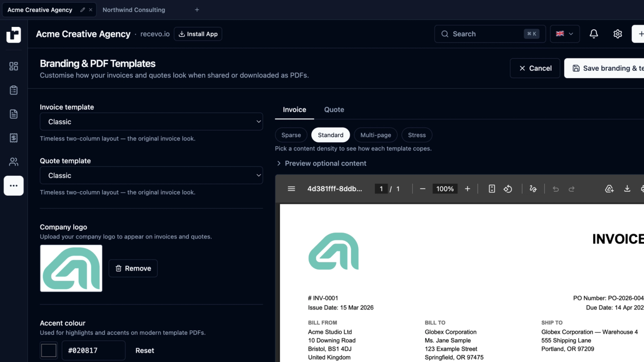Click Save branding & templates button

[x=604, y=68]
